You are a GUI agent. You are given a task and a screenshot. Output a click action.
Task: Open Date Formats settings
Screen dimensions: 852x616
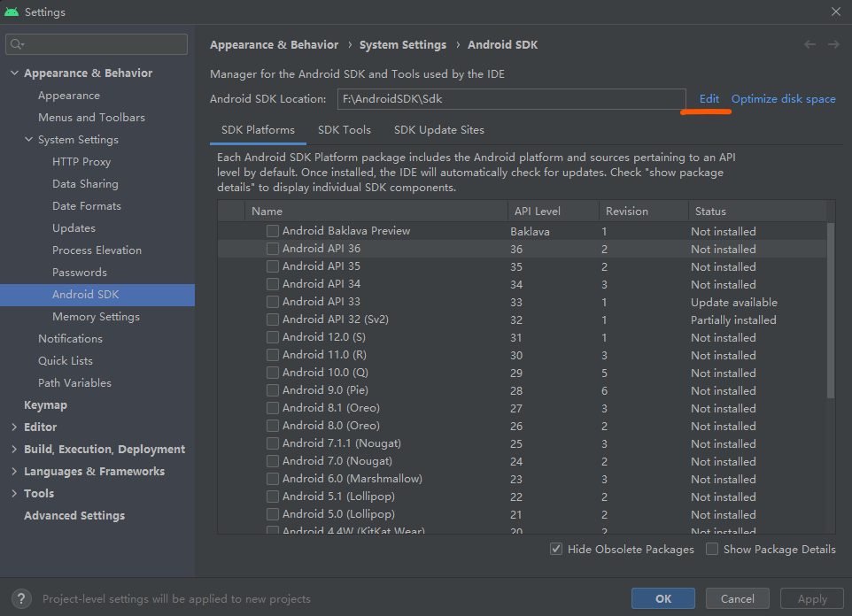coord(87,206)
